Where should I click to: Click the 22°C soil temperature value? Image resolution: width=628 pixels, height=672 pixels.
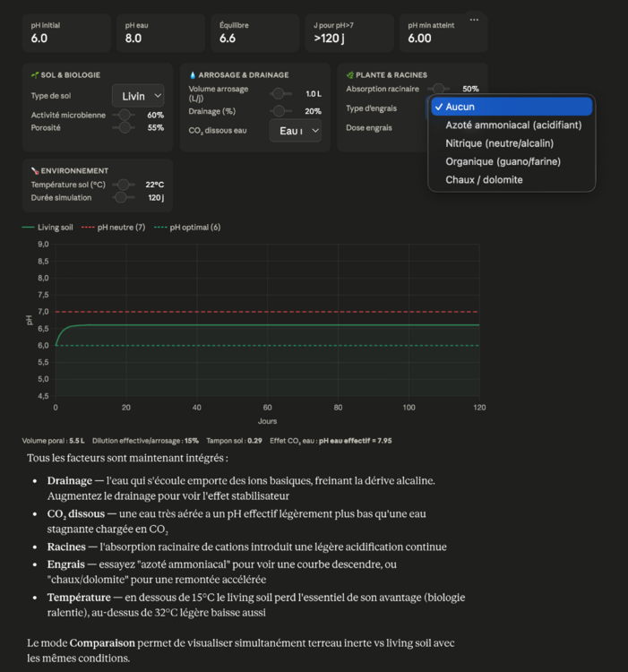[x=155, y=185]
